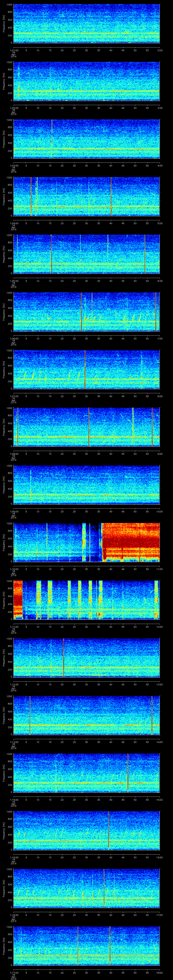The image size is (173, 980).
Task: Click the 1:04:00 start time label
Action: click(x=14, y=223)
